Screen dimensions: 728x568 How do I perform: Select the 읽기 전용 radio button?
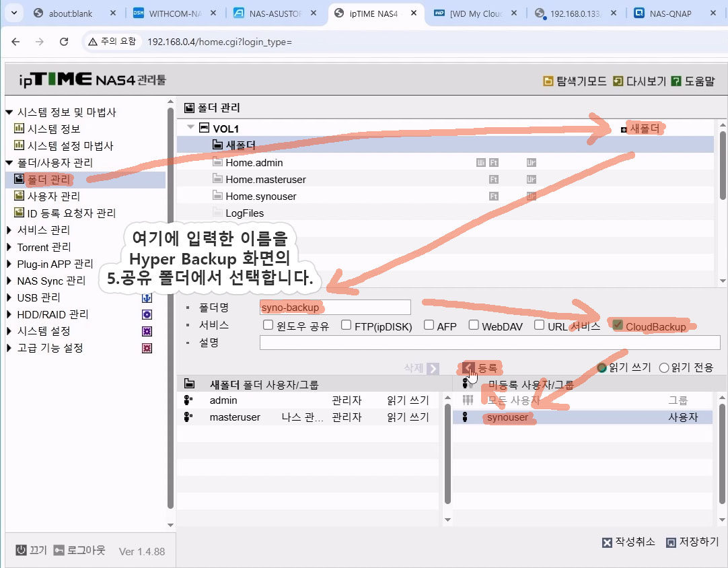664,367
